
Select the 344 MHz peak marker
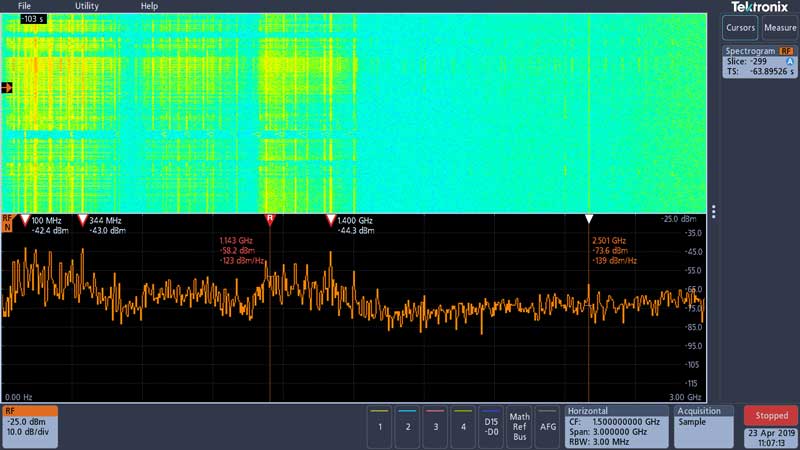click(x=83, y=219)
